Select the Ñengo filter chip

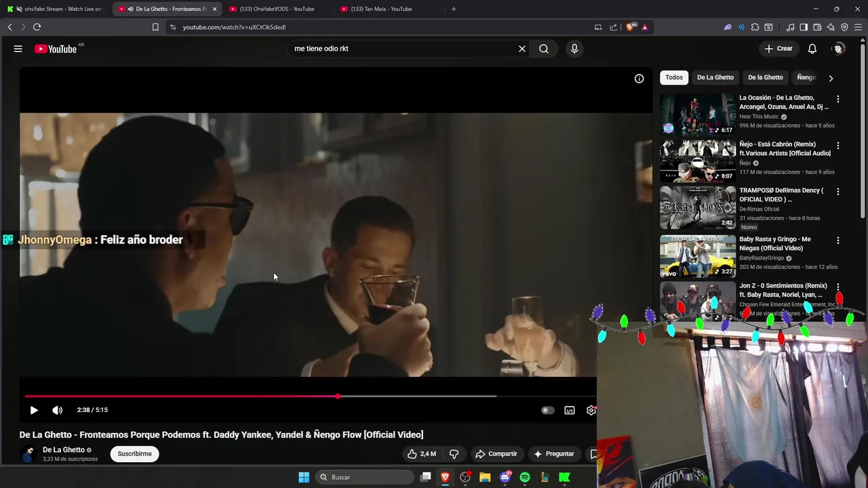806,77
